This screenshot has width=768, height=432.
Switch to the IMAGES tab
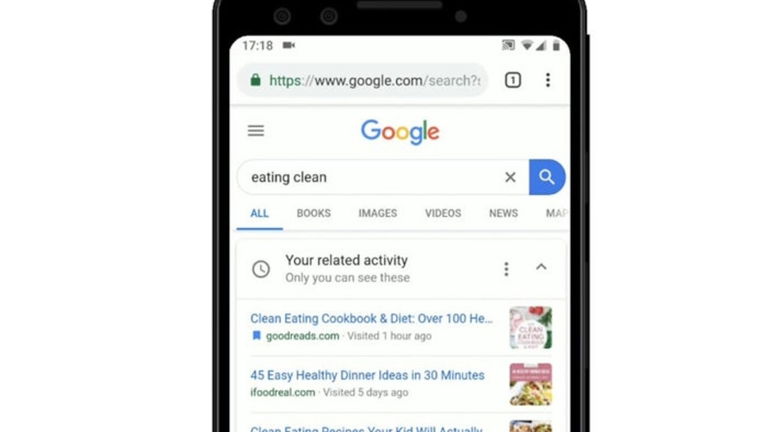click(x=378, y=213)
